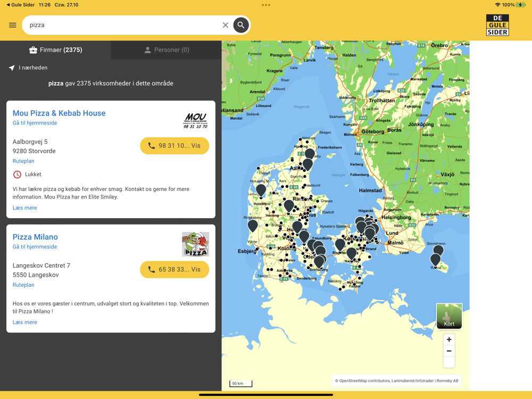This screenshot has width=532, height=399.
Task: Tap the I nærheden location arrow
Action: coord(12,68)
